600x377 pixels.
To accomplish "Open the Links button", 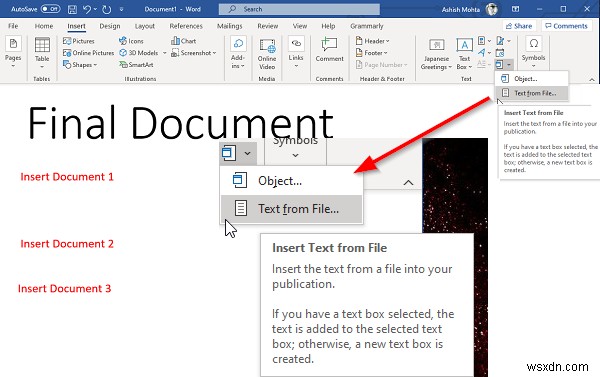I will [296, 53].
